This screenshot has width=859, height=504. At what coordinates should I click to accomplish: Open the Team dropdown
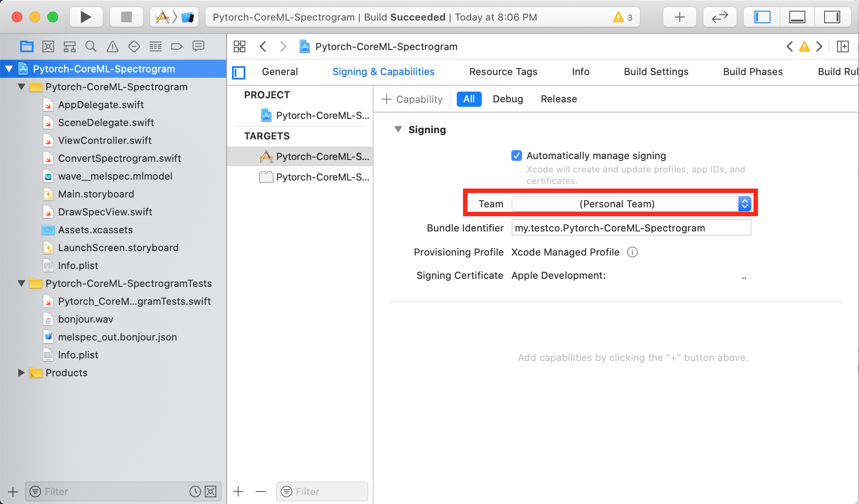[631, 204]
